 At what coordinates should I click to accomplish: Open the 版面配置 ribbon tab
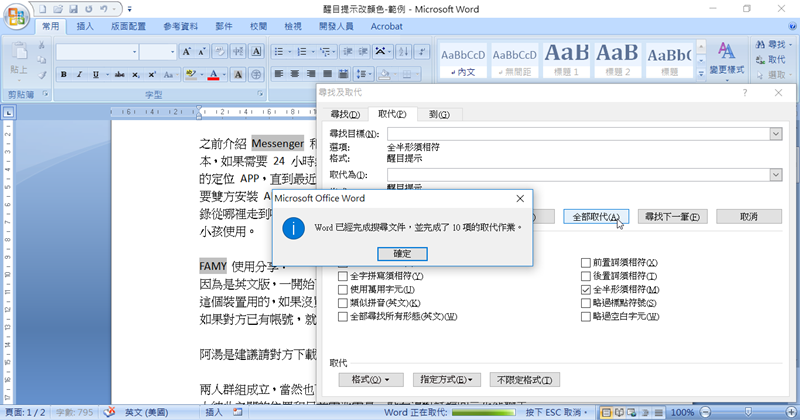coord(128,26)
